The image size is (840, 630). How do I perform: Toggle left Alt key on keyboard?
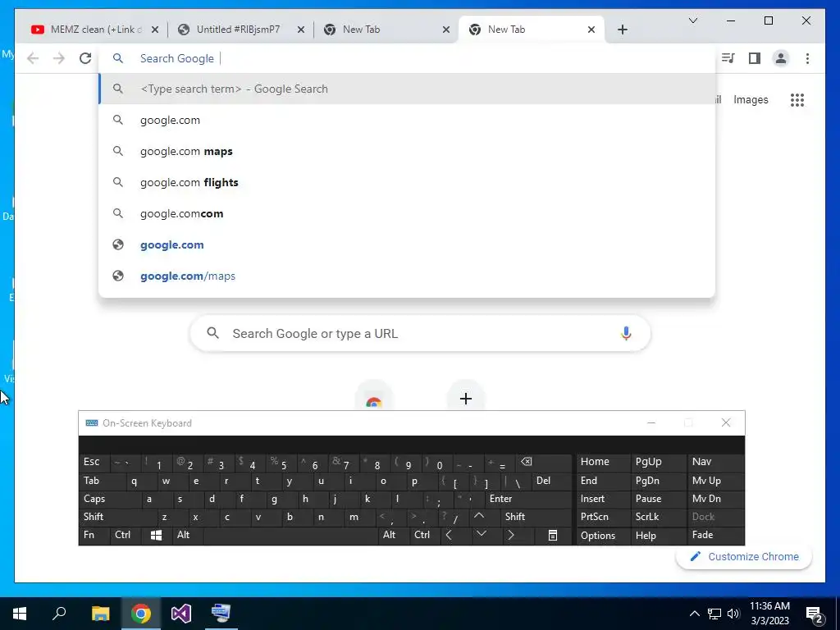[x=188, y=535]
